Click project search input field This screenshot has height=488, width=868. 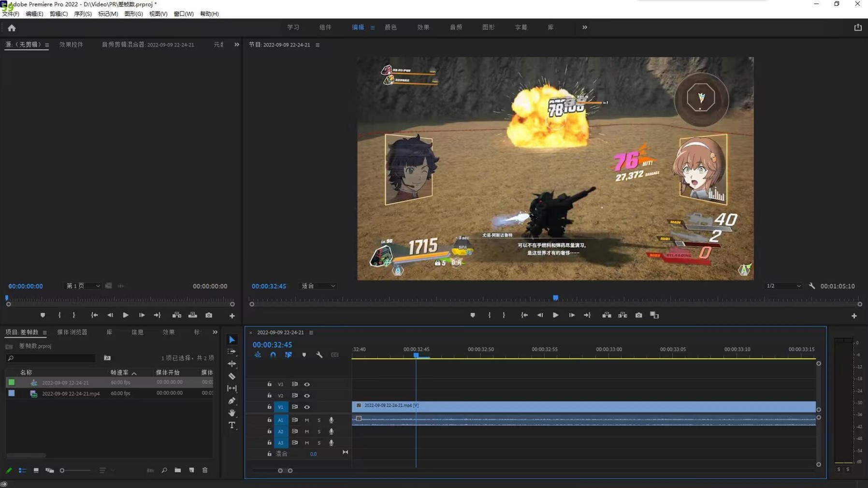pos(51,358)
